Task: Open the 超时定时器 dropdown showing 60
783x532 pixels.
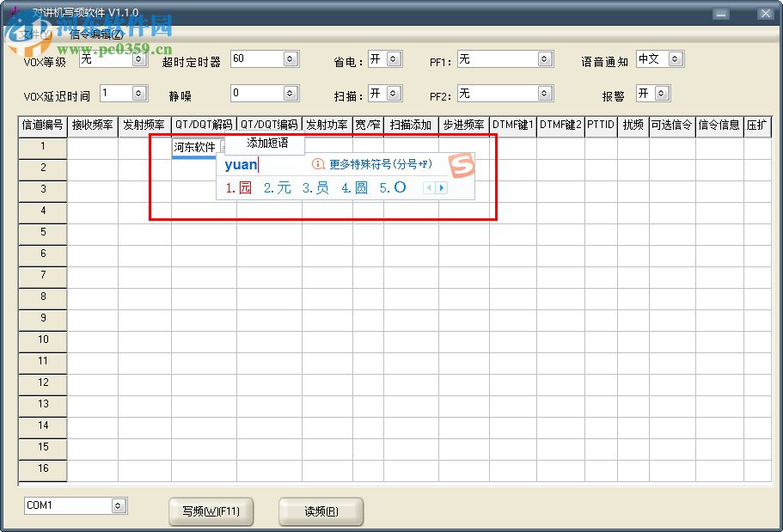Action: [x=291, y=59]
